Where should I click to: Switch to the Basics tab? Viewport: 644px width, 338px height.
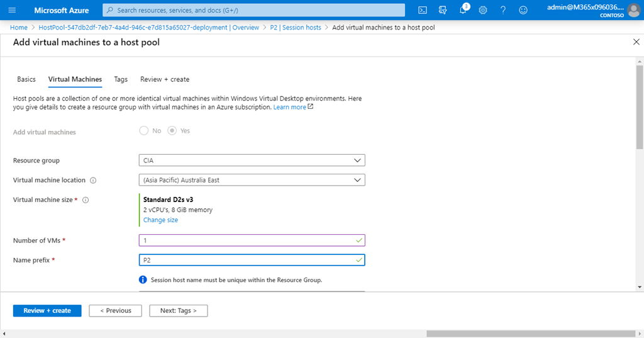tap(26, 79)
